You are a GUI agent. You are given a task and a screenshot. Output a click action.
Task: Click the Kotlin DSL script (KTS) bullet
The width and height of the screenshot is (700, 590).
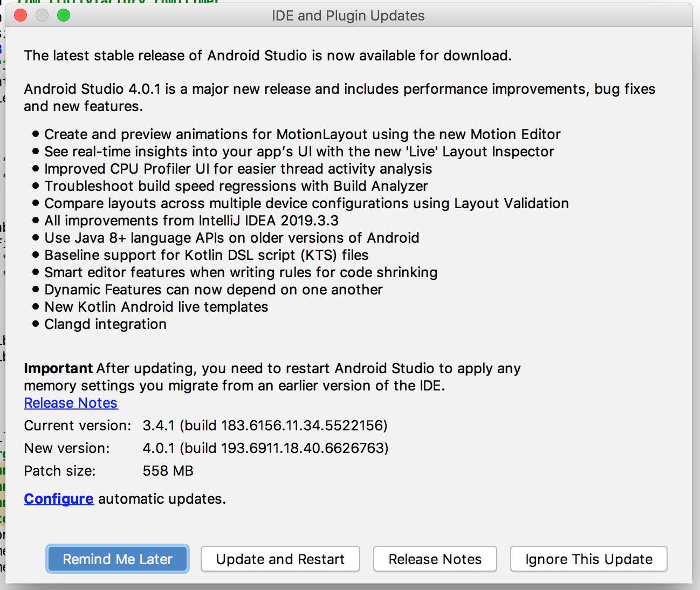207,255
